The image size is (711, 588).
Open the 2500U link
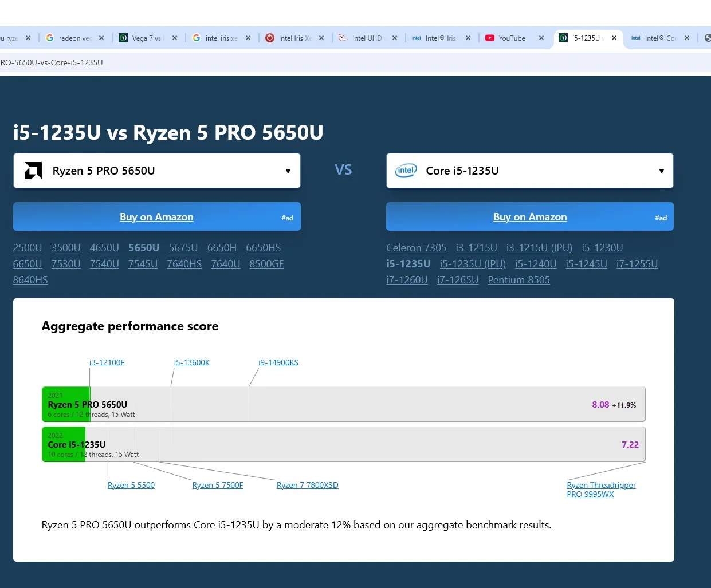(28, 248)
